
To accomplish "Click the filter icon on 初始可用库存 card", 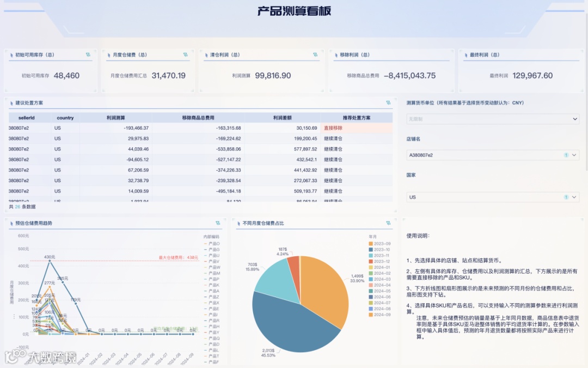I will [87, 55].
